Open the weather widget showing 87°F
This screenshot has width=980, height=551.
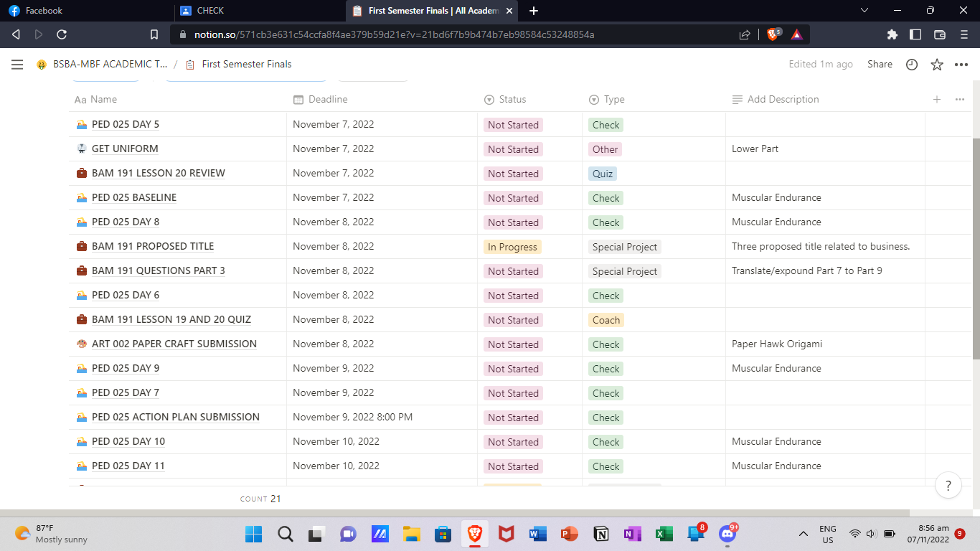pyautogui.click(x=51, y=534)
